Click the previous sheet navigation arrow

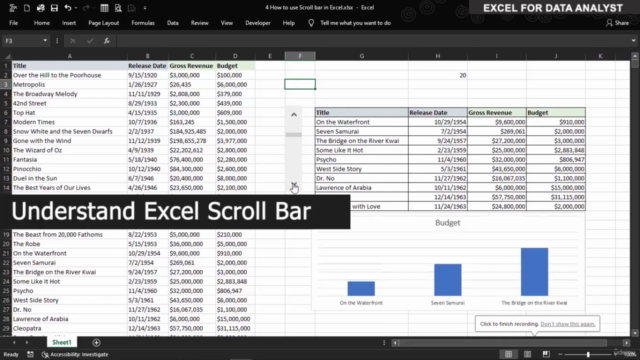[x=14, y=342]
